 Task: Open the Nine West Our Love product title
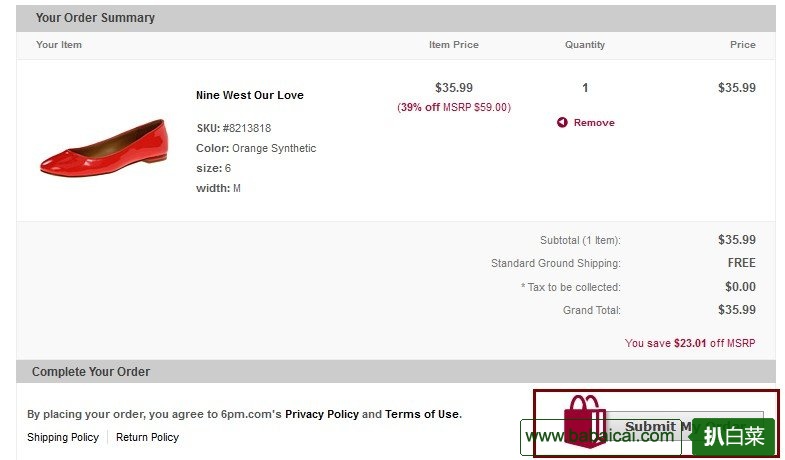pyautogui.click(x=249, y=95)
